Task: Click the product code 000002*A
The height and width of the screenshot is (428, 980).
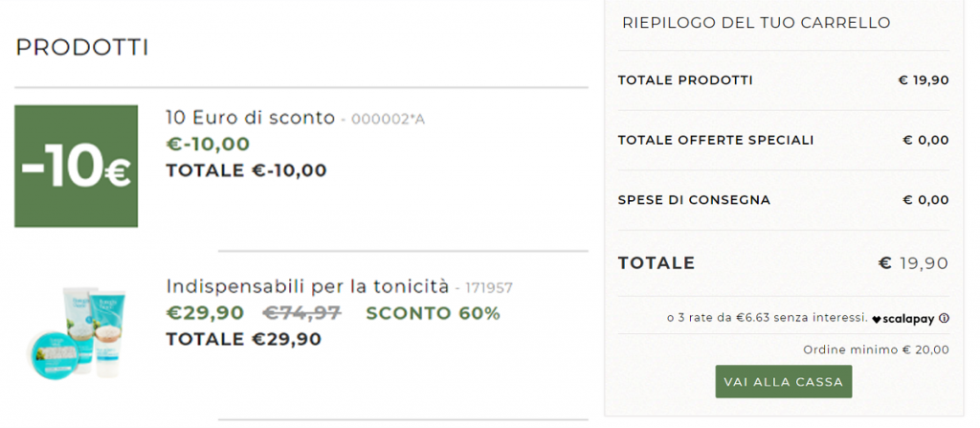Action: coord(389,120)
